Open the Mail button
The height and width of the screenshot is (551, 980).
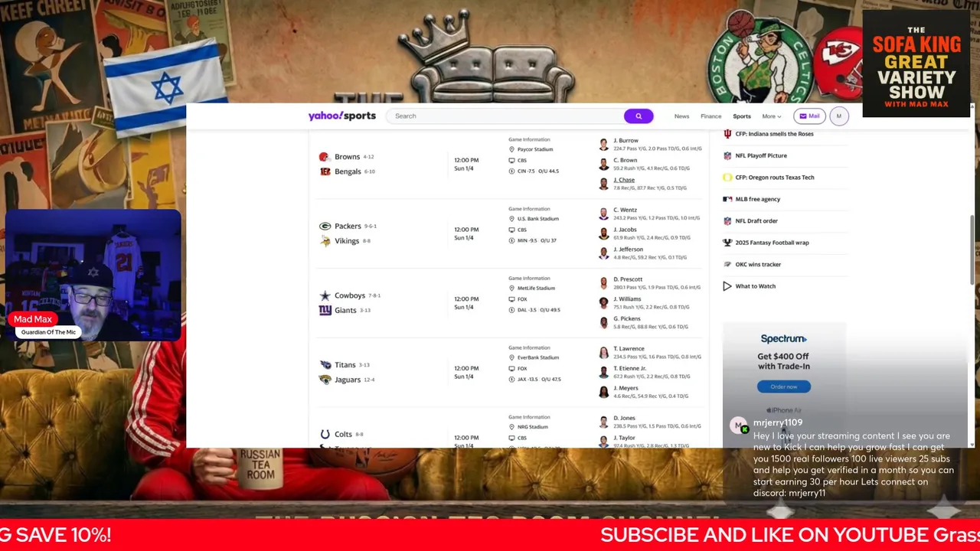[809, 116]
